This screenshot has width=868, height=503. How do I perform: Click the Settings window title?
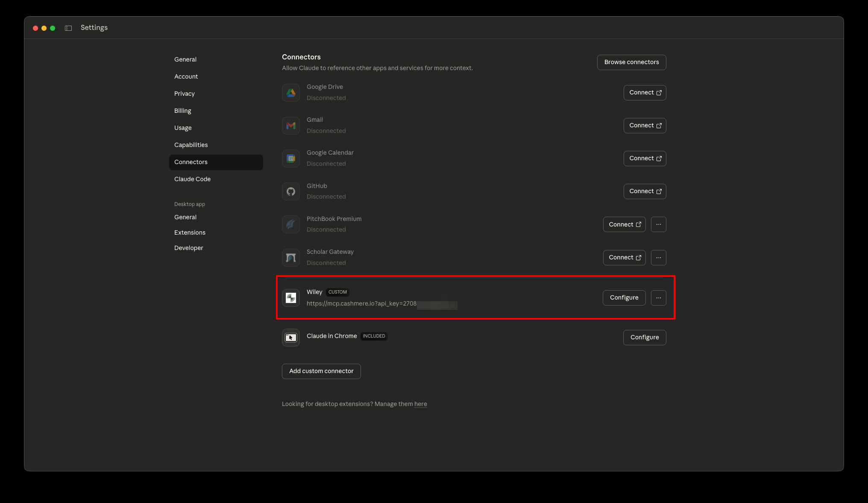tap(94, 28)
